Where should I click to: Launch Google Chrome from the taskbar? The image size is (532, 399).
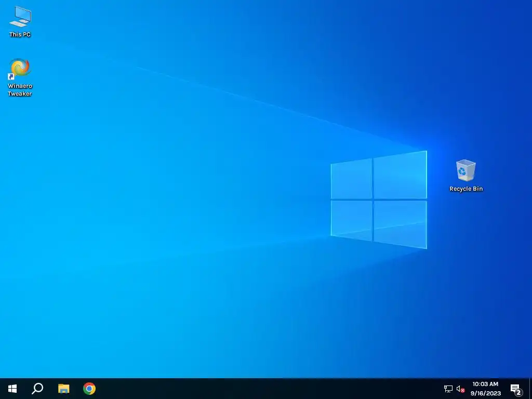[x=89, y=389]
